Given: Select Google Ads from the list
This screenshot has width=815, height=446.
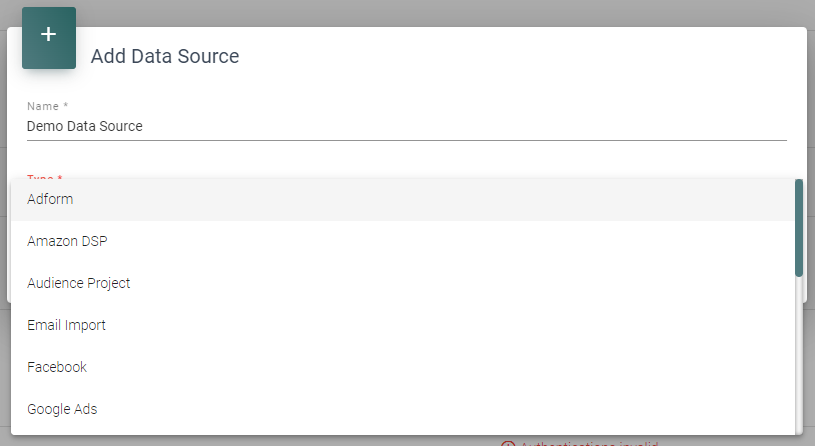Looking at the screenshot, I should (62, 409).
